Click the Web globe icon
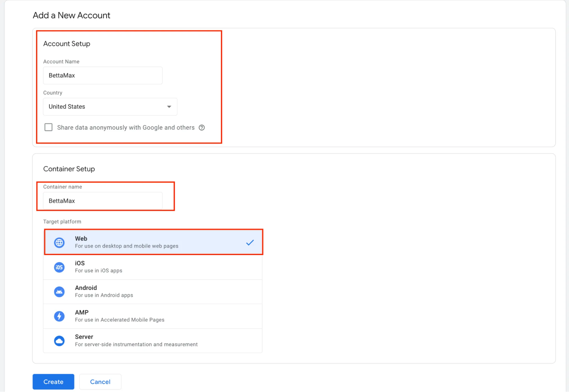 [x=59, y=243]
